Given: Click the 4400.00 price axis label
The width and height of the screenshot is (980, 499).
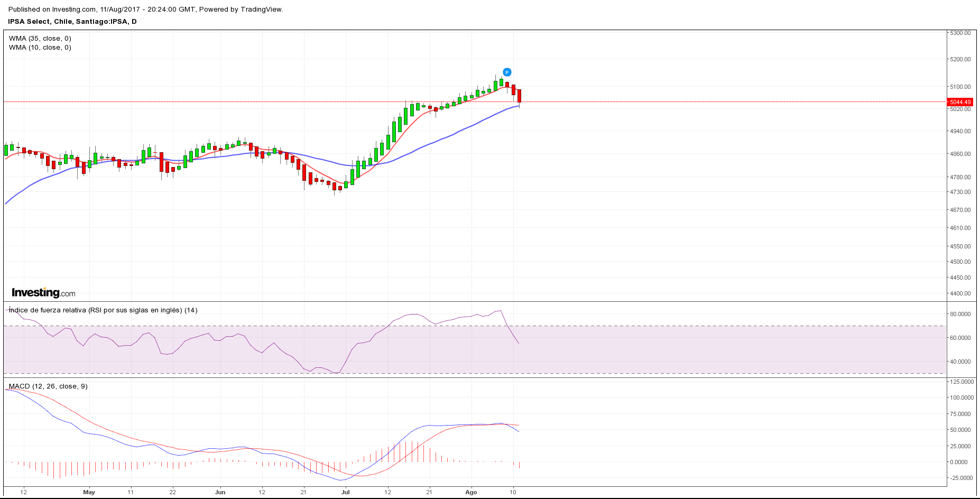Looking at the screenshot, I should tap(960, 293).
